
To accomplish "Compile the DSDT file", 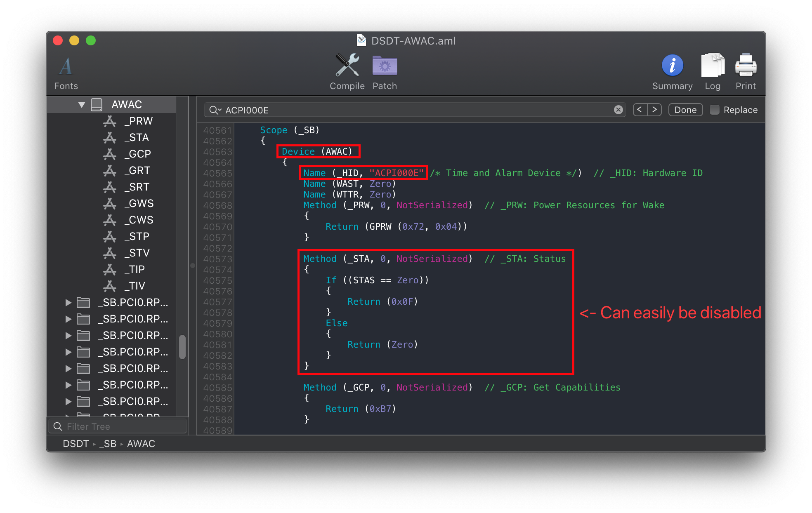I will [x=347, y=70].
